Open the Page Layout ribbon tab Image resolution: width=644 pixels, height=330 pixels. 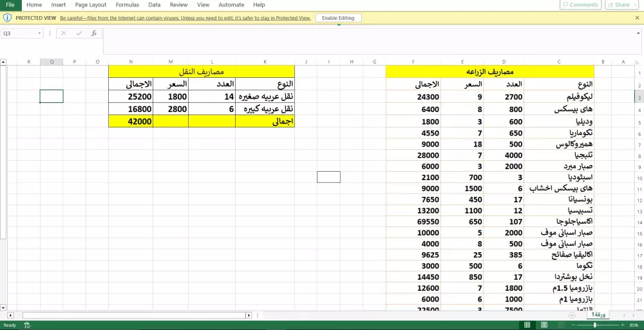[x=91, y=5]
